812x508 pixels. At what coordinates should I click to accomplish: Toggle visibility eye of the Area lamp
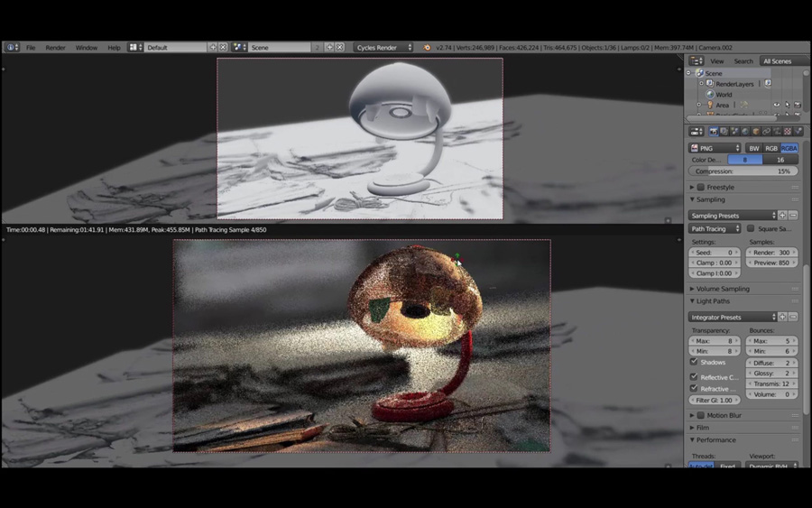(776, 105)
